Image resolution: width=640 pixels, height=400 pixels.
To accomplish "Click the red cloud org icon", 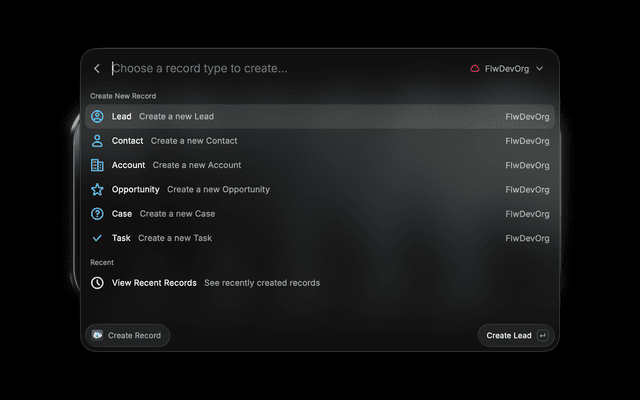I will tap(474, 69).
